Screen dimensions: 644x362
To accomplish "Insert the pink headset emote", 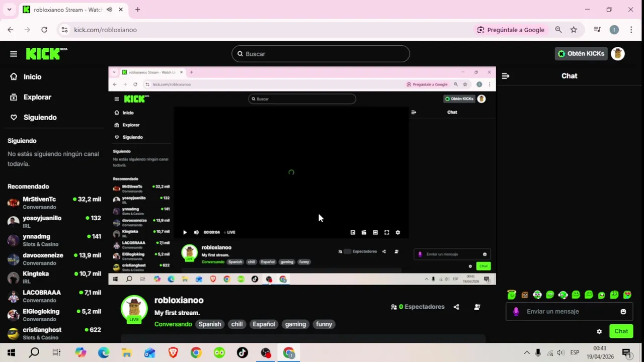I will pyautogui.click(x=563, y=295).
